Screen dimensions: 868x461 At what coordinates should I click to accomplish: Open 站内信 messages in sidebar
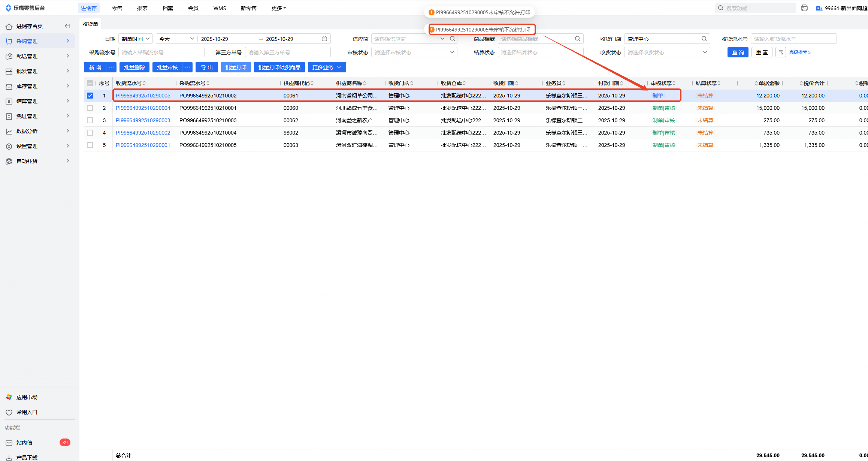pos(24,443)
